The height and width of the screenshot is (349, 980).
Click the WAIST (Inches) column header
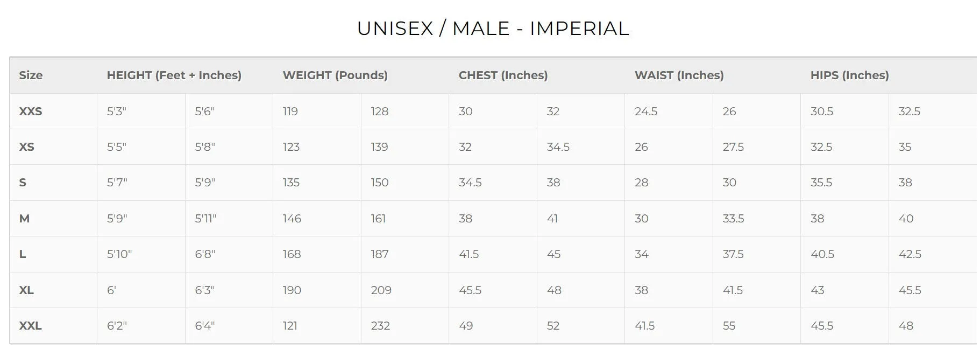coord(679,75)
